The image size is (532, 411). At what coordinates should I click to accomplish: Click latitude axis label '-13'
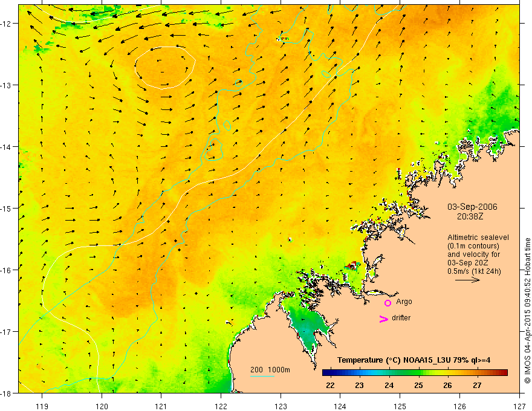click(7, 85)
